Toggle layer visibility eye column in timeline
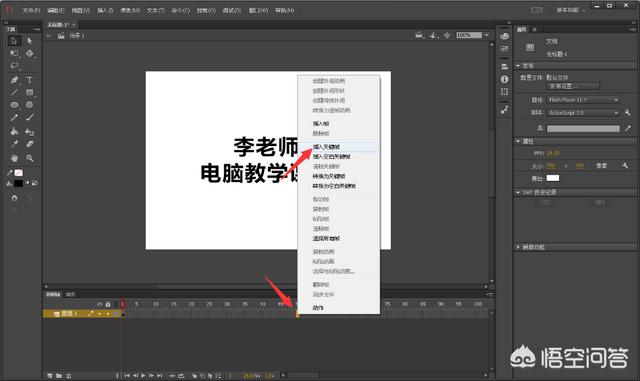The width and height of the screenshot is (640, 381). pos(99,304)
